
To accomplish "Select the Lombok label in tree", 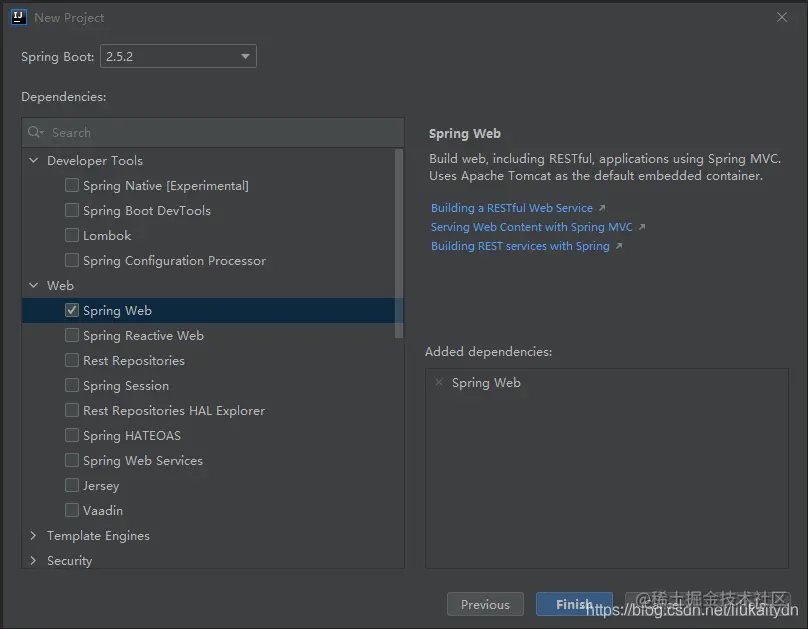I will (107, 235).
